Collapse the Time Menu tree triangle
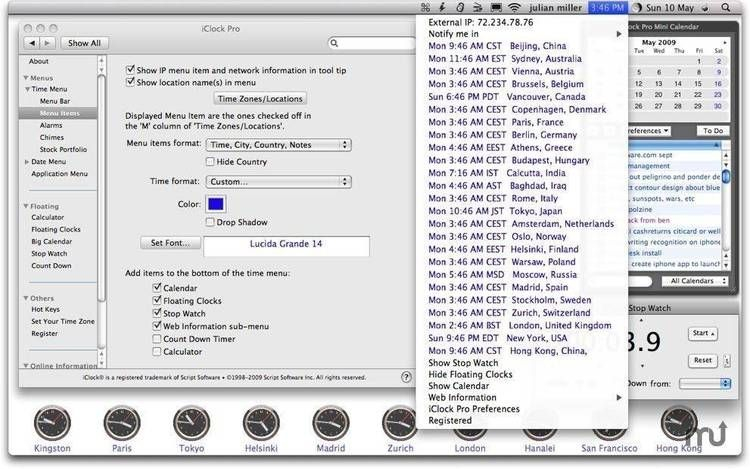 pos(28,89)
